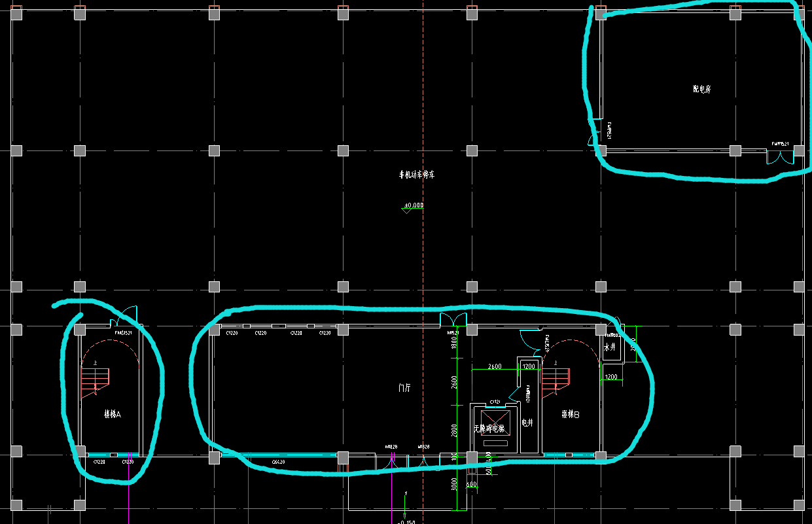Select the 2800 vertical dimension text
This screenshot has height=524, width=812.
click(x=454, y=430)
